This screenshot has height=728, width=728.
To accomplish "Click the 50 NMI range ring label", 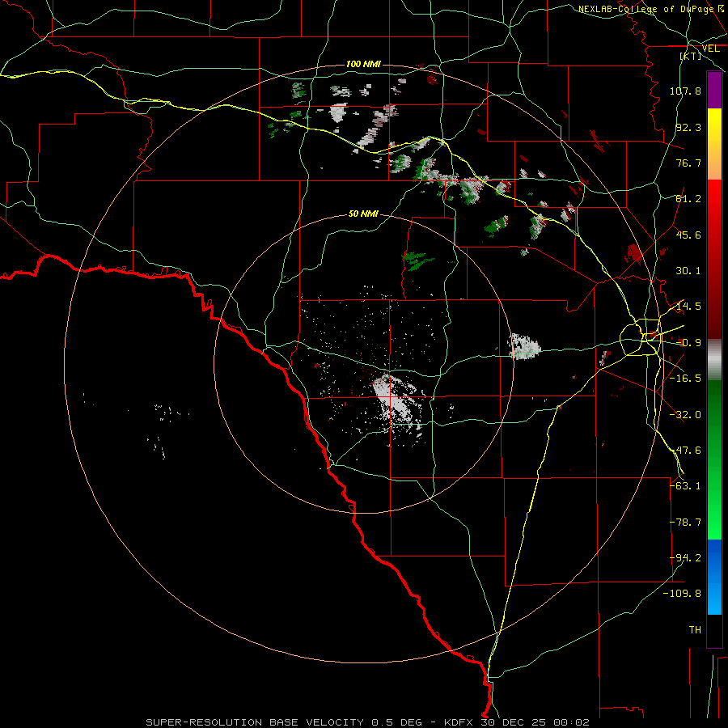I will pos(363,214).
